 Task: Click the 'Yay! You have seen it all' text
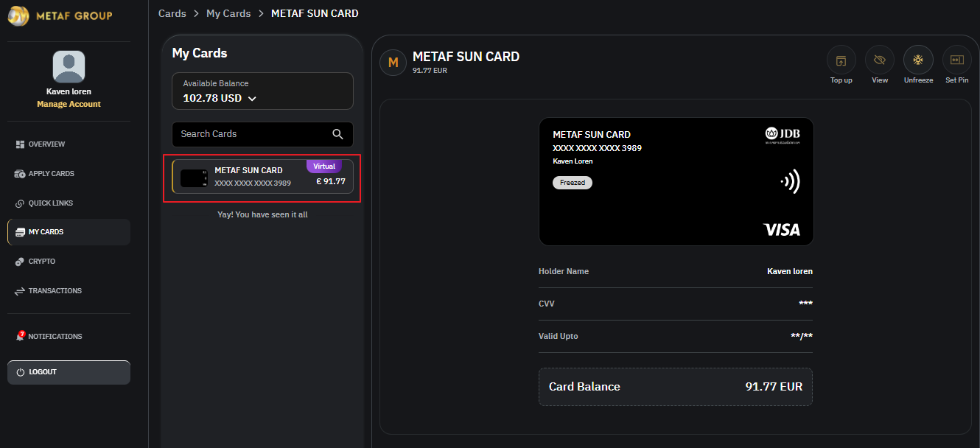(x=262, y=214)
